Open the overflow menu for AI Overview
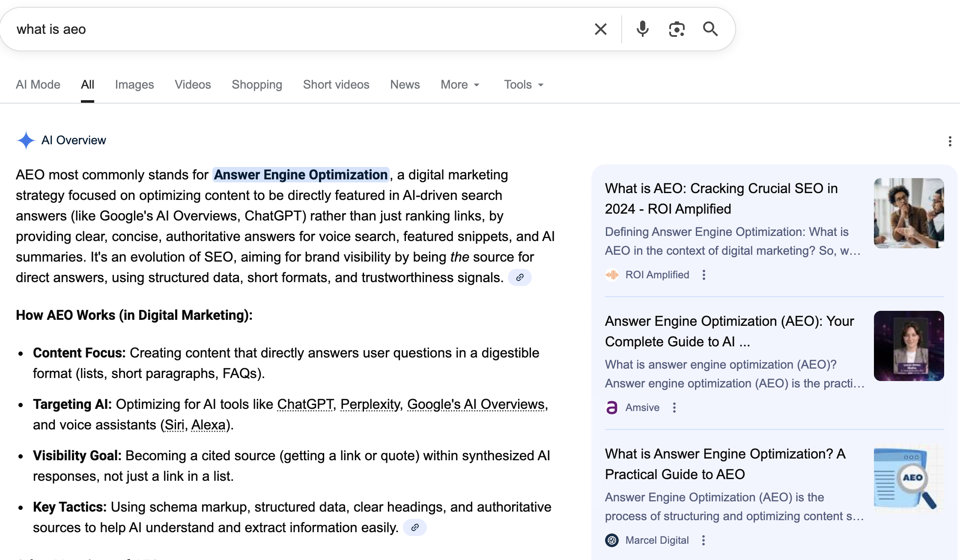960x560 pixels. (x=950, y=141)
